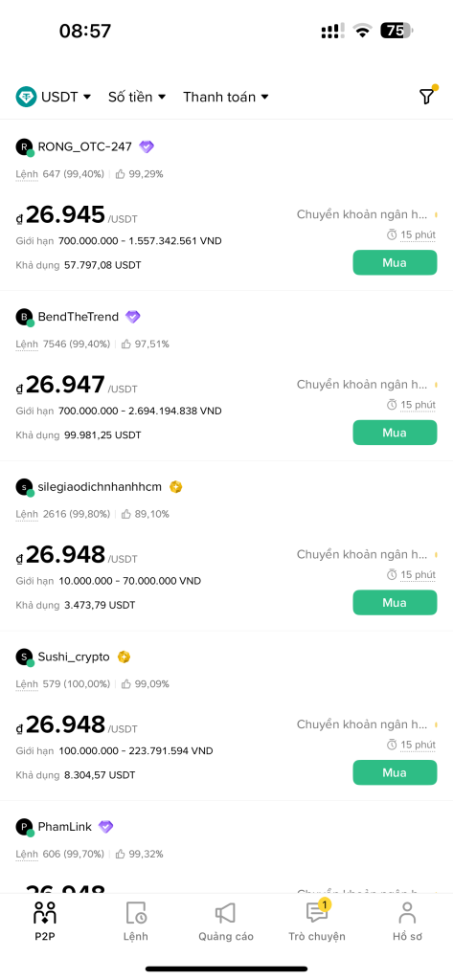Tap Sushi_crypto gold verification badge

coord(124,657)
